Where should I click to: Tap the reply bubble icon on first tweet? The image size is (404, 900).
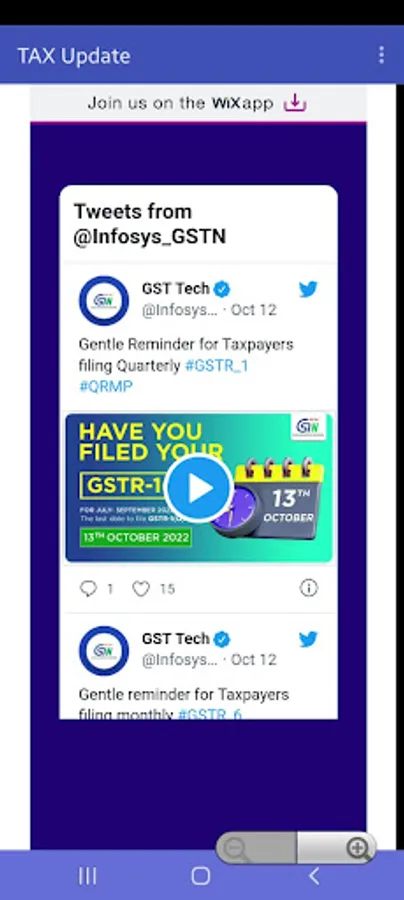point(88,588)
